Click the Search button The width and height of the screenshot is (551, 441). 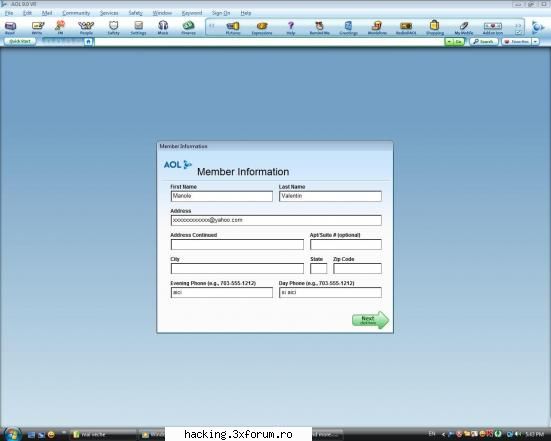(x=484, y=41)
